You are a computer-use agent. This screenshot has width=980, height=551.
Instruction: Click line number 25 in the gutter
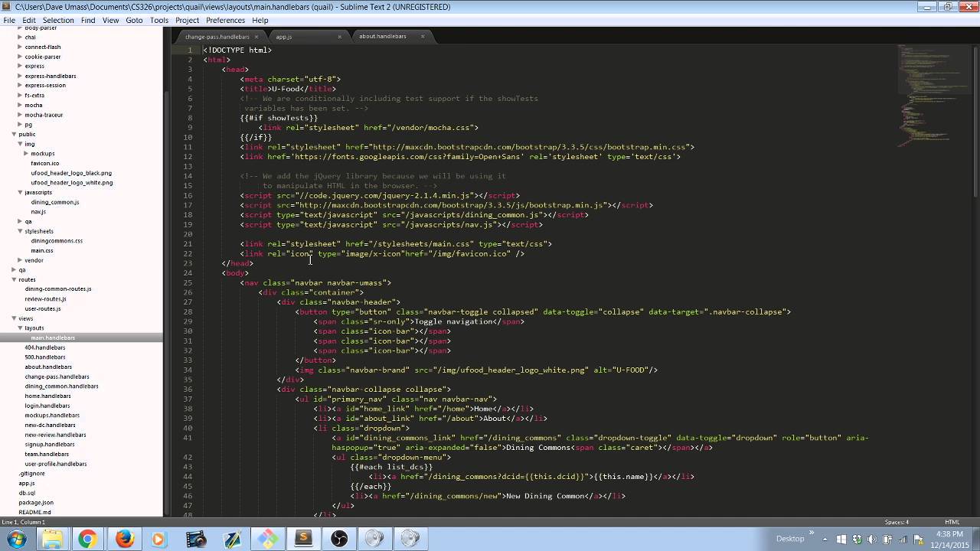coord(188,282)
